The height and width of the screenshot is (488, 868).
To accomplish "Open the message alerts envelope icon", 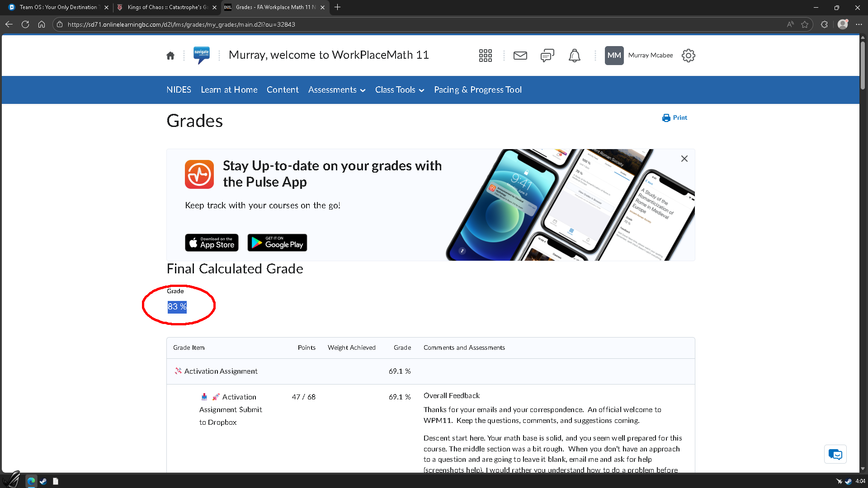I will tap(520, 56).
